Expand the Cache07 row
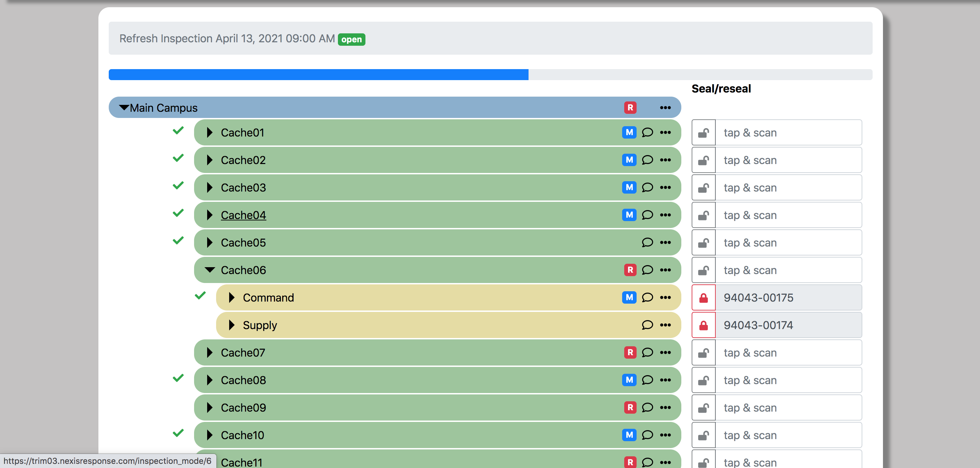This screenshot has width=980, height=468. [210, 352]
